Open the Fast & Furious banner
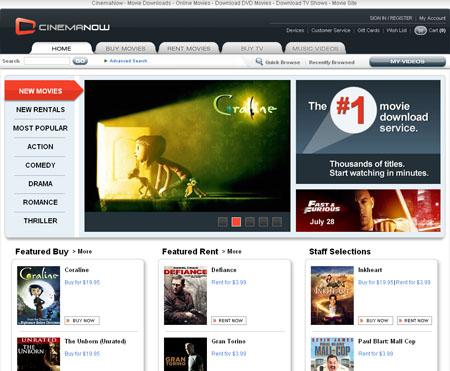The height and width of the screenshot is (371, 450). (368, 211)
